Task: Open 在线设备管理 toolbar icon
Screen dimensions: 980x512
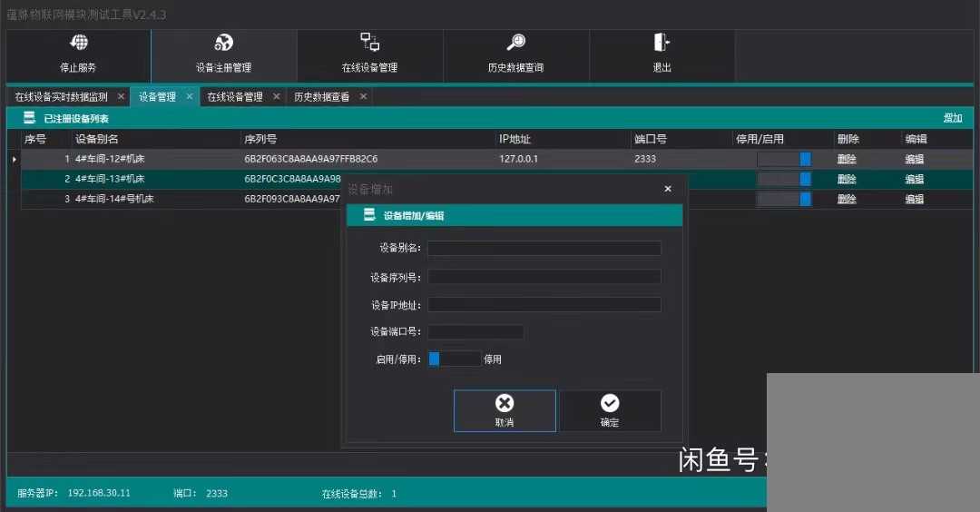Action: click(x=369, y=42)
